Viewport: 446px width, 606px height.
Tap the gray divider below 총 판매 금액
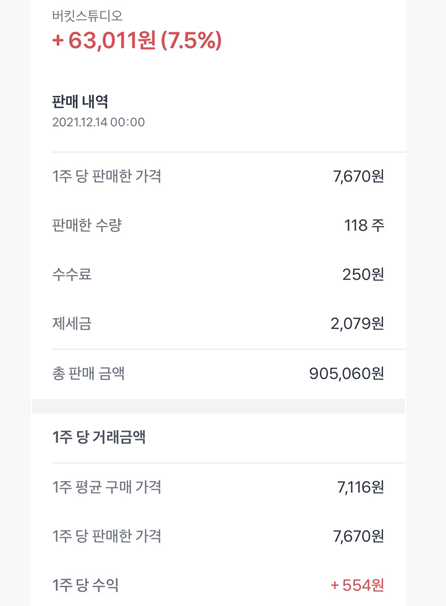coord(218,406)
